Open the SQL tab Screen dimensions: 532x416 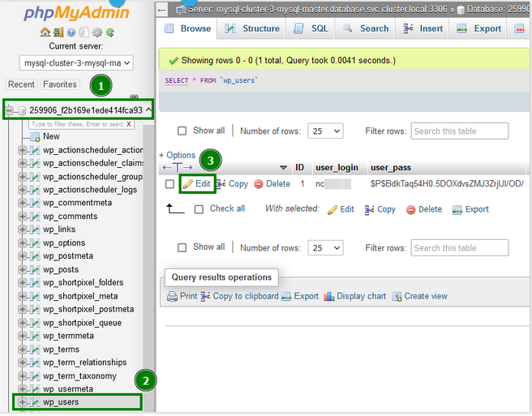310,28
